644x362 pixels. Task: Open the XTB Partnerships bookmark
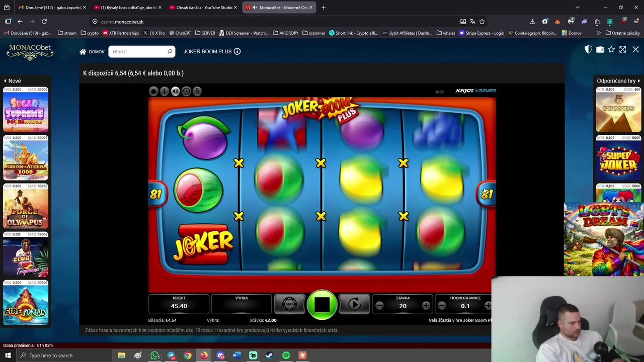pyautogui.click(x=121, y=33)
